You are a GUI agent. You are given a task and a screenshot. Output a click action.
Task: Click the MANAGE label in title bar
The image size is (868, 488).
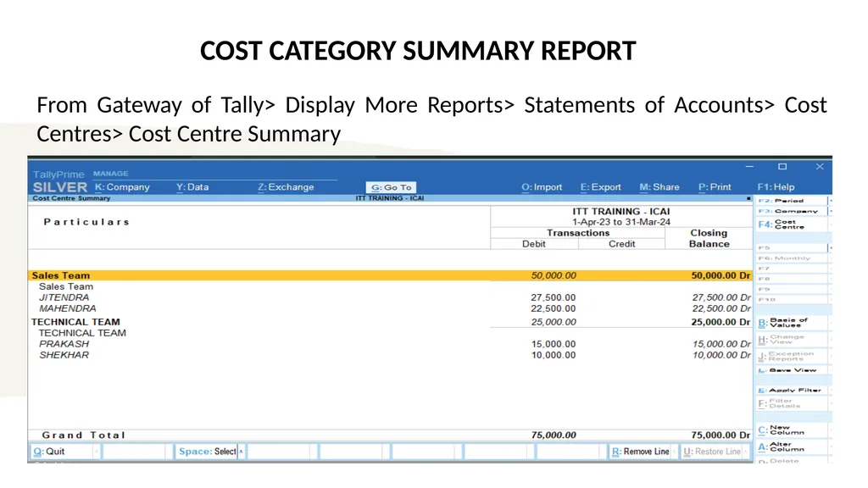point(111,173)
